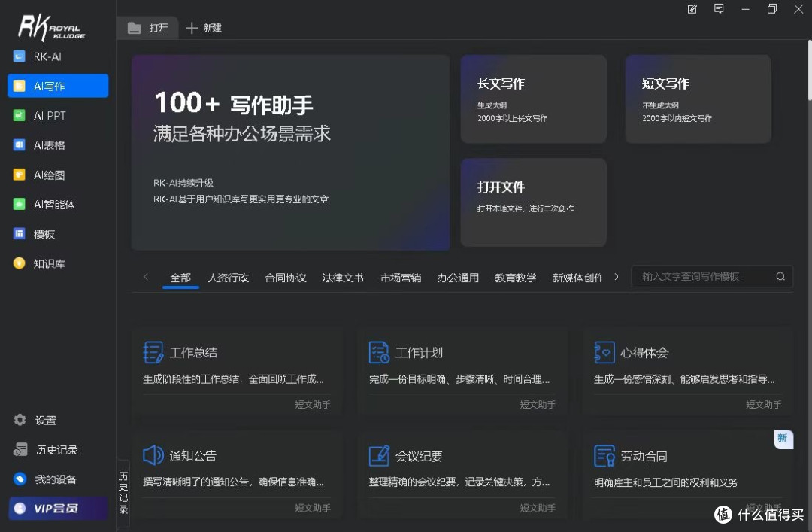The width and height of the screenshot is (812, 532).
Task: Click left chevron of category tabs
Action: click(x=146, y=277)
